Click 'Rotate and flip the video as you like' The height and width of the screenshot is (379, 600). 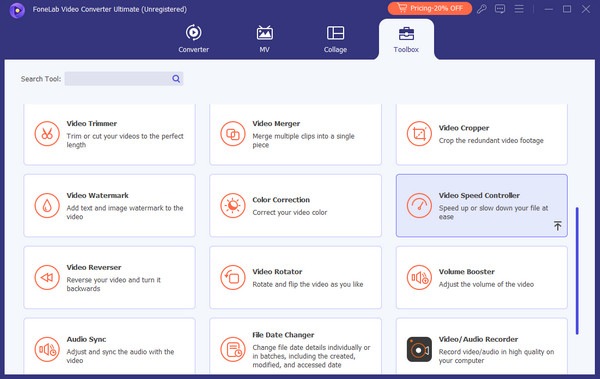[308, 284]
